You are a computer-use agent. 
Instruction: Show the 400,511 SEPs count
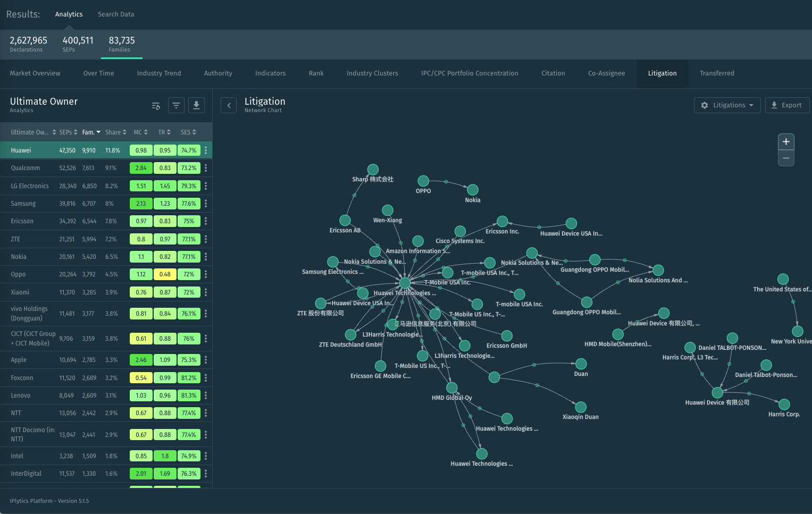(x=78, y=44)
